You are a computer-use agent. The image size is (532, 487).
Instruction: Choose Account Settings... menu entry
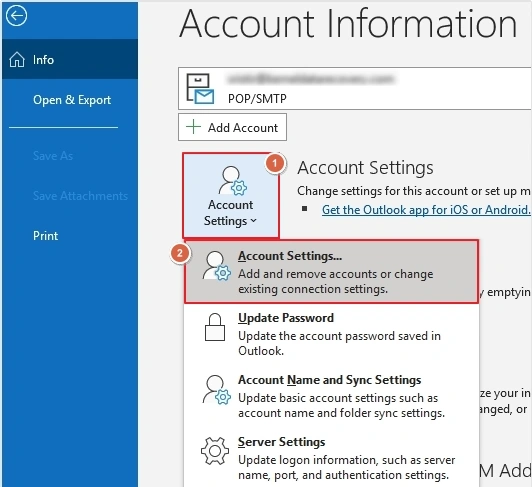(331, 271)
